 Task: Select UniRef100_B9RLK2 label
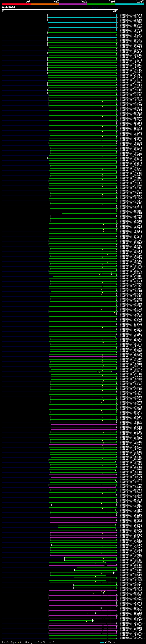pos(131,294)
